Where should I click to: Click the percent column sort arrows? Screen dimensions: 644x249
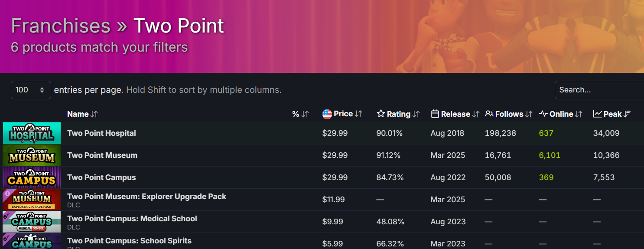[305, 114]
